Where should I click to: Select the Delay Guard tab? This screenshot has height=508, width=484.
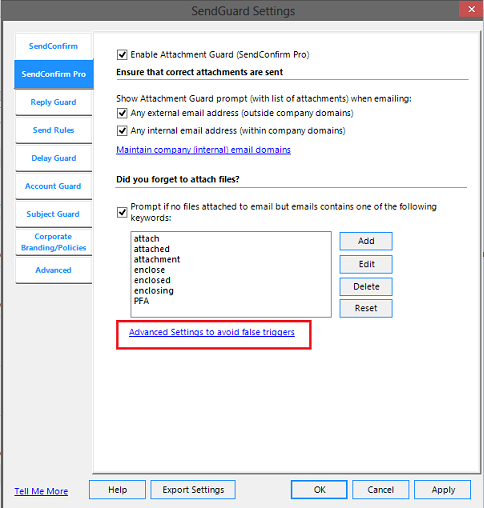[53, 158]
